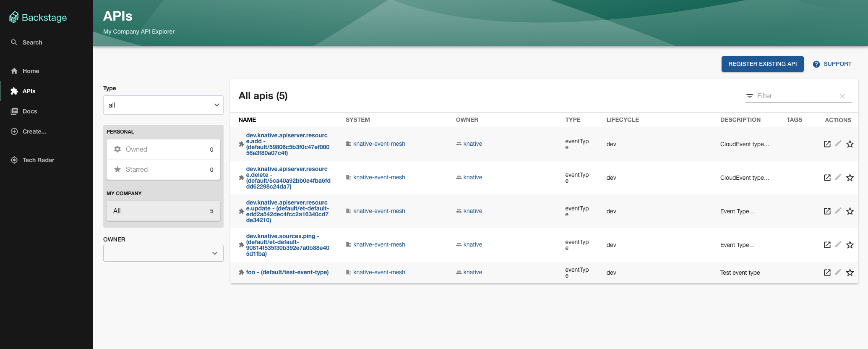Viewport: 868px width, 349px height.
Task: Open the Tech Radar page
Action: 38,160
